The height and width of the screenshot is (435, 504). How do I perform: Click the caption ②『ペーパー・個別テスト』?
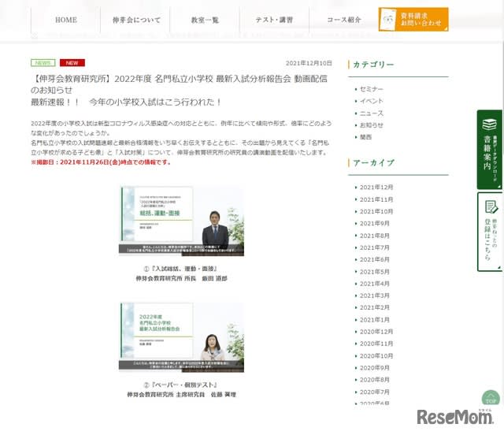(181, 385)
